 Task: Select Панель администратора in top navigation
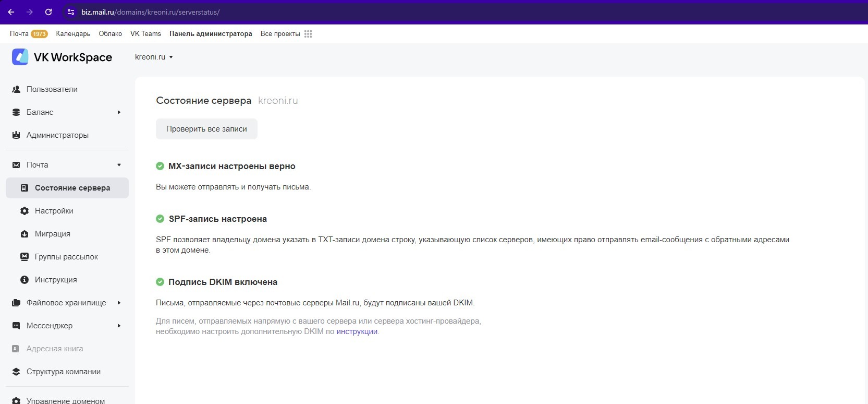211,34
